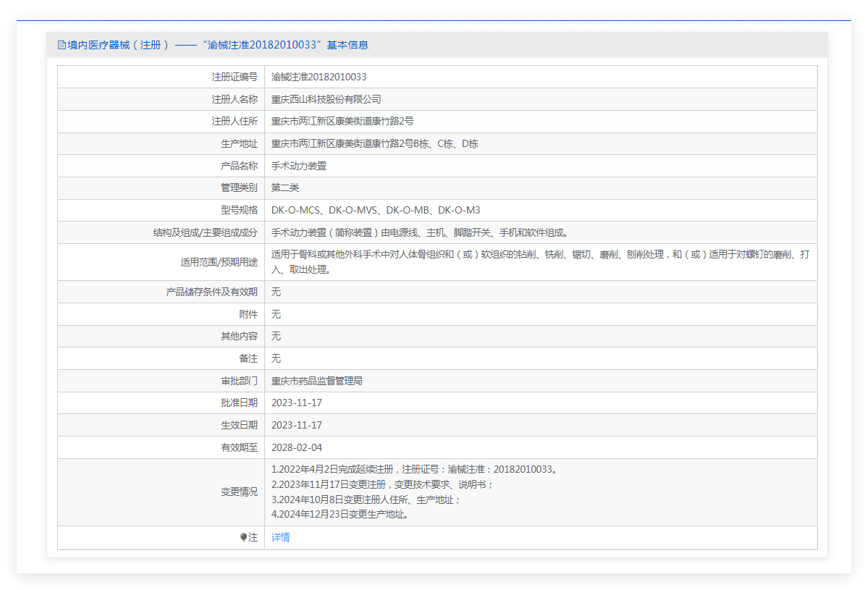
Task: Open the 详情 link
Action: [x=281, y=537]
